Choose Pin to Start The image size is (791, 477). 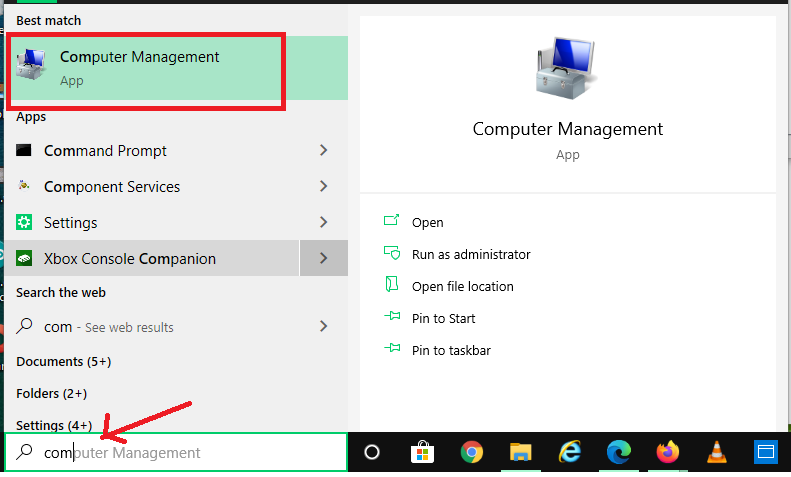point(443,318)
